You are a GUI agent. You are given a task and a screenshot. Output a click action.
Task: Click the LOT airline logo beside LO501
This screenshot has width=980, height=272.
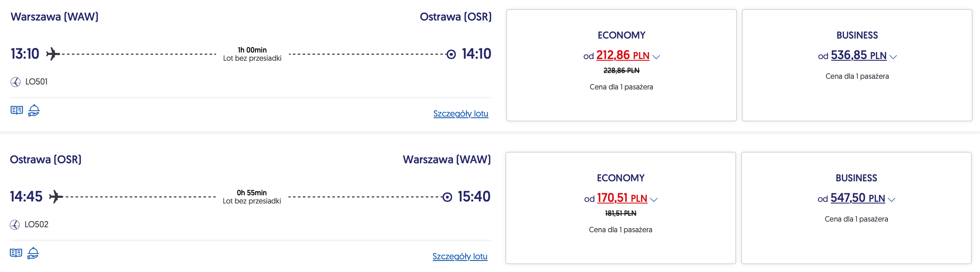point(16,82)
